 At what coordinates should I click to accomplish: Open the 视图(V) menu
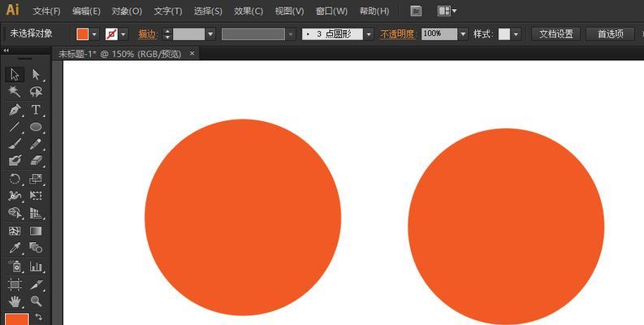(290, 11)
